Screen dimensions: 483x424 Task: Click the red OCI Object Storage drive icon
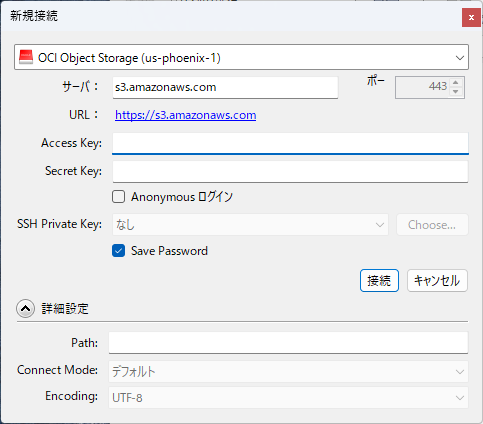(26, 57)
